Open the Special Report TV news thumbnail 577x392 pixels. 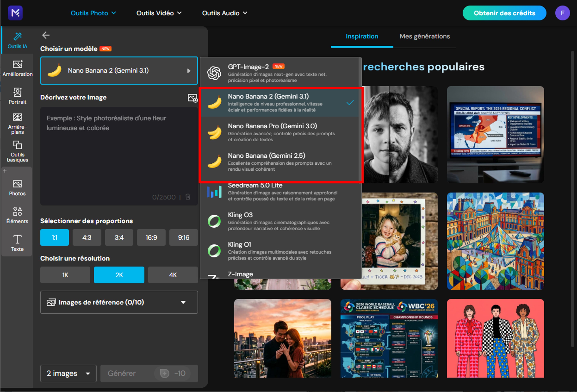point(495,135)
